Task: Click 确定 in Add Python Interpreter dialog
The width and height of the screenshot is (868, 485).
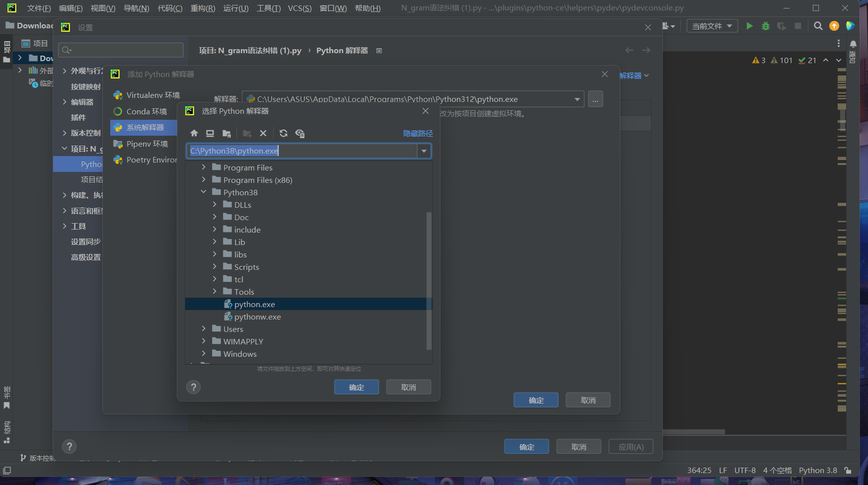Action: click(x=536, y=400)
